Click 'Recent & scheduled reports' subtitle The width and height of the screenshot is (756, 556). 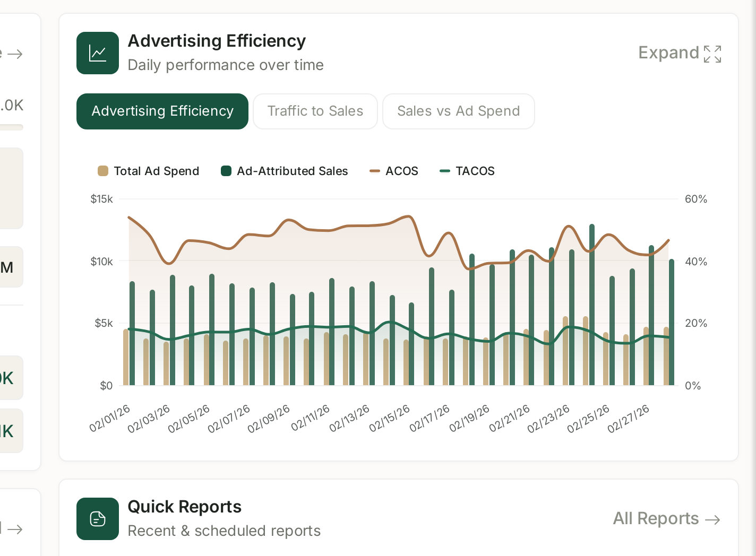coord(224,531)
